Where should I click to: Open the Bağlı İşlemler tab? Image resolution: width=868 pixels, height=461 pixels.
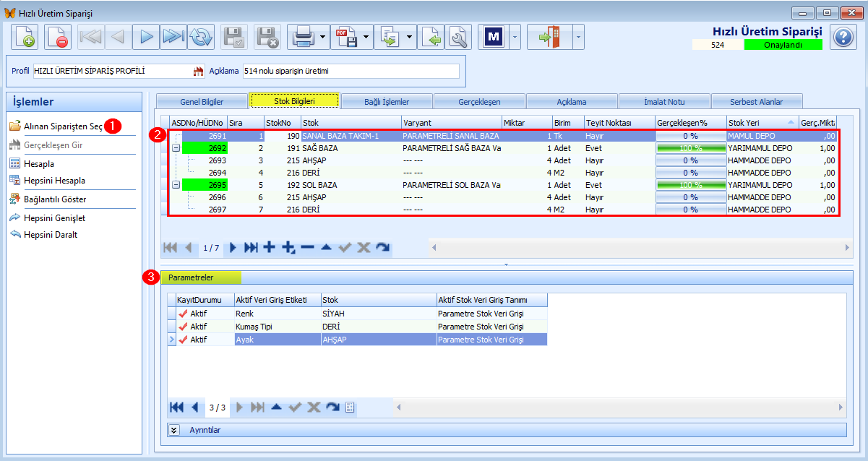(386, 102)
